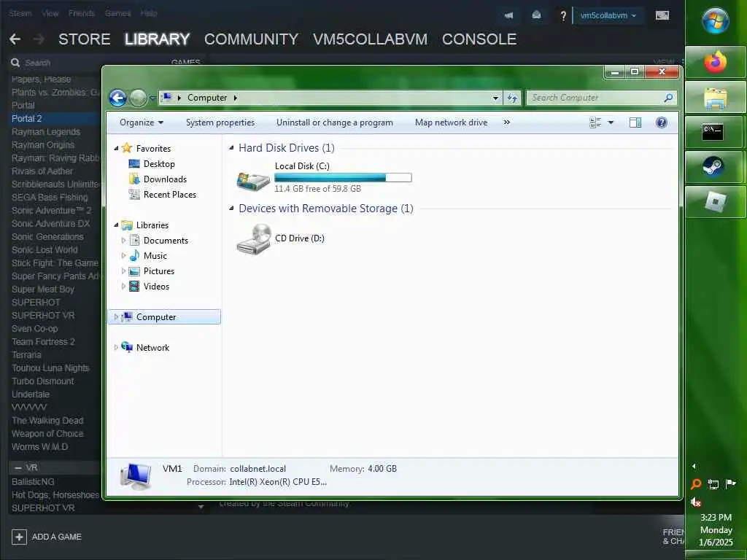The height and width of the screenshot is (560, 747).
Task: Click the muted volume tray icon
Action: click(696, 502)
